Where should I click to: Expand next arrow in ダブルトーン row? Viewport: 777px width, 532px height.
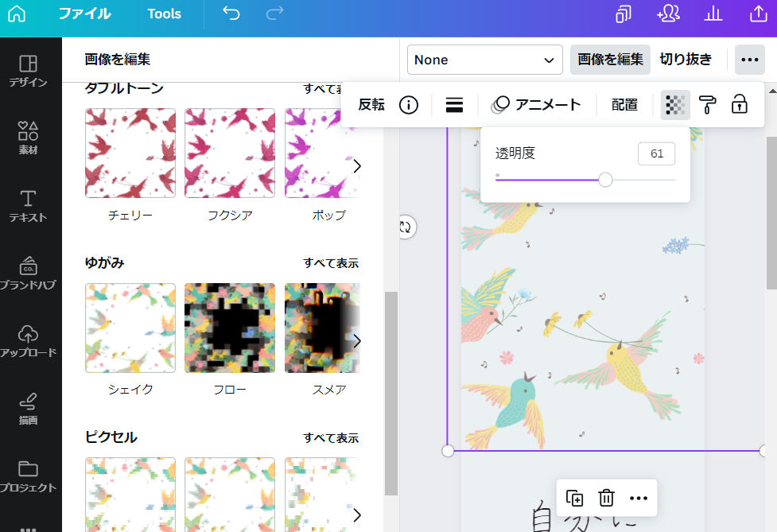coord(357,166)
